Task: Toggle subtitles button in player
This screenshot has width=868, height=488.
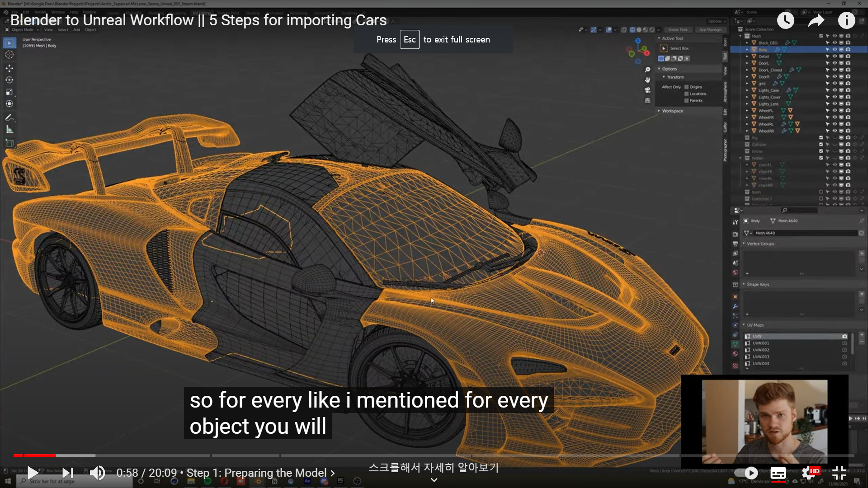Action: click(778, 473)
